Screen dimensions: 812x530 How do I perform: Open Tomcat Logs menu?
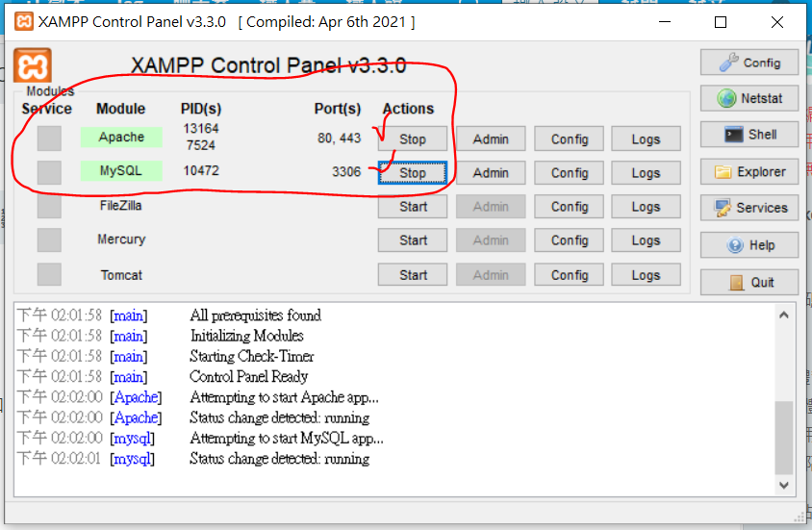tap(646, 275)
